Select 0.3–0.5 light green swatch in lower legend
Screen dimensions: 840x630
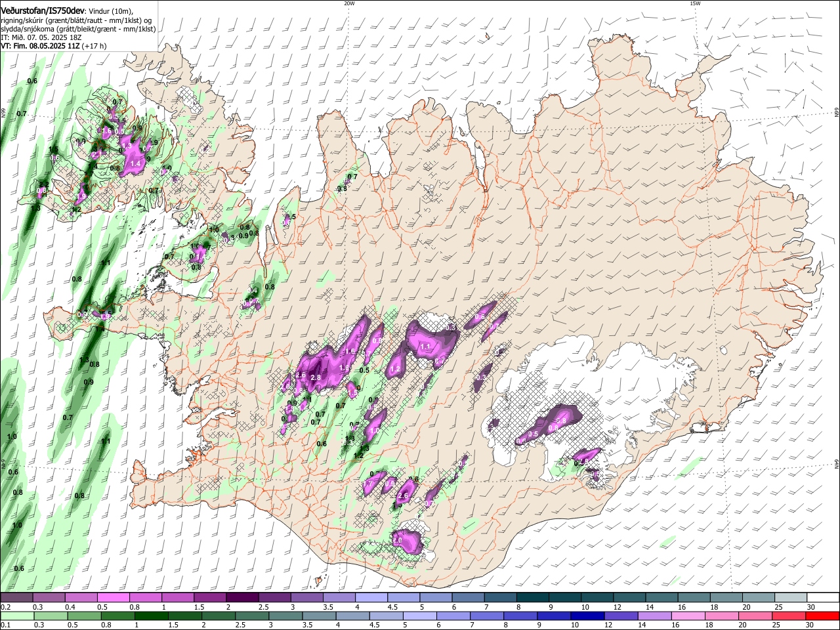click(51, 616)
